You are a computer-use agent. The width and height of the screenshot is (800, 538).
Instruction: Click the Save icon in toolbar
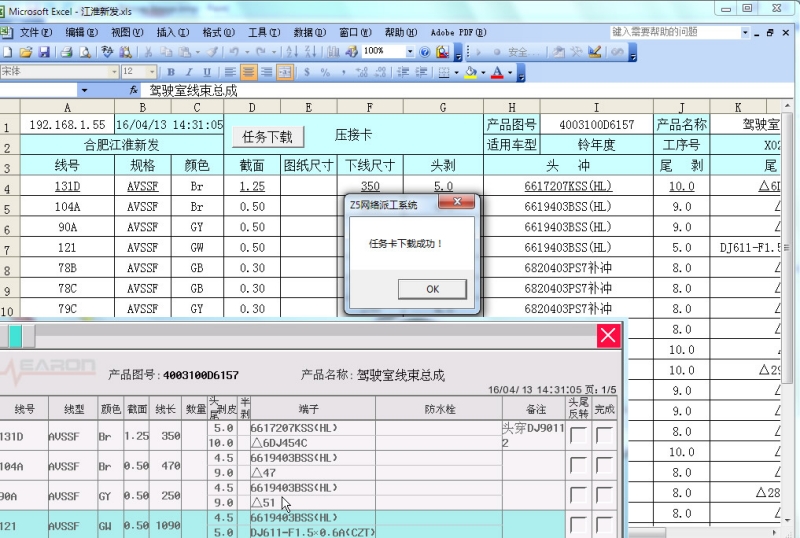tap(44, 51)
